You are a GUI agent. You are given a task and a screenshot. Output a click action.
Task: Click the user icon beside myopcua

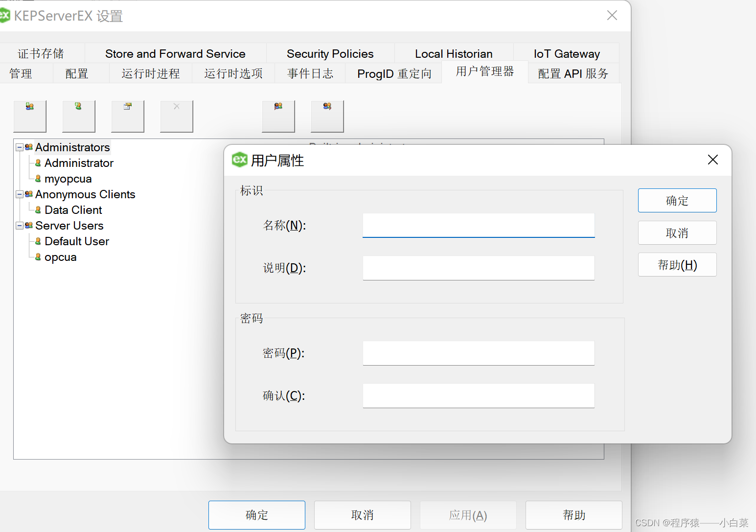38,179
